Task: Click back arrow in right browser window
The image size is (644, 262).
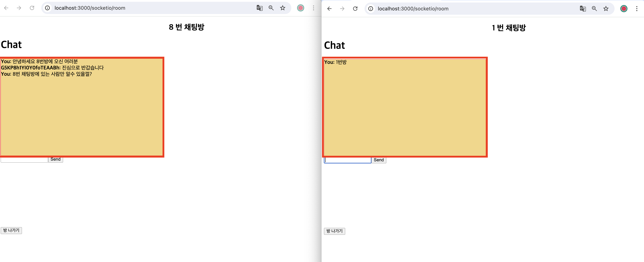Action: pos(330,9)
